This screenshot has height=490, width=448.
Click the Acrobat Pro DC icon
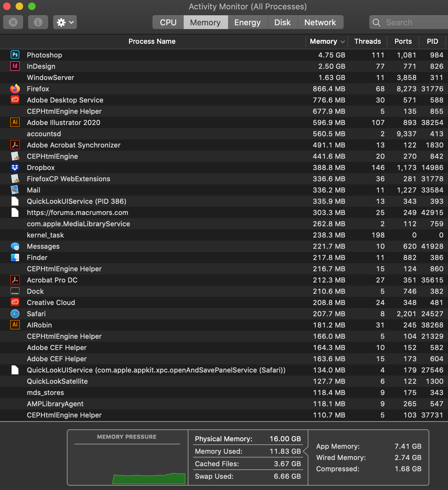point(15,280)
